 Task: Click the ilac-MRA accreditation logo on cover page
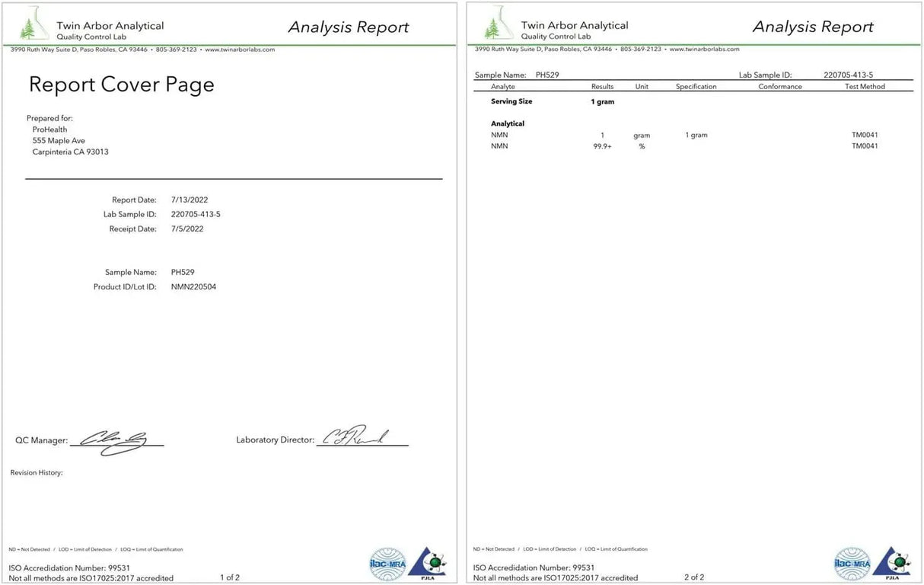click(388, 564)
